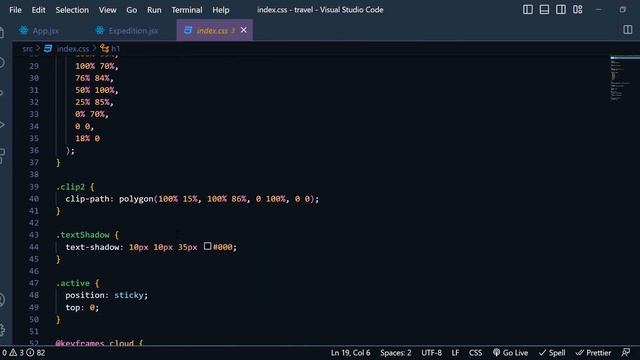Open errors and warnings status indicator
This screenshot has width=640, height=360.
23,353
